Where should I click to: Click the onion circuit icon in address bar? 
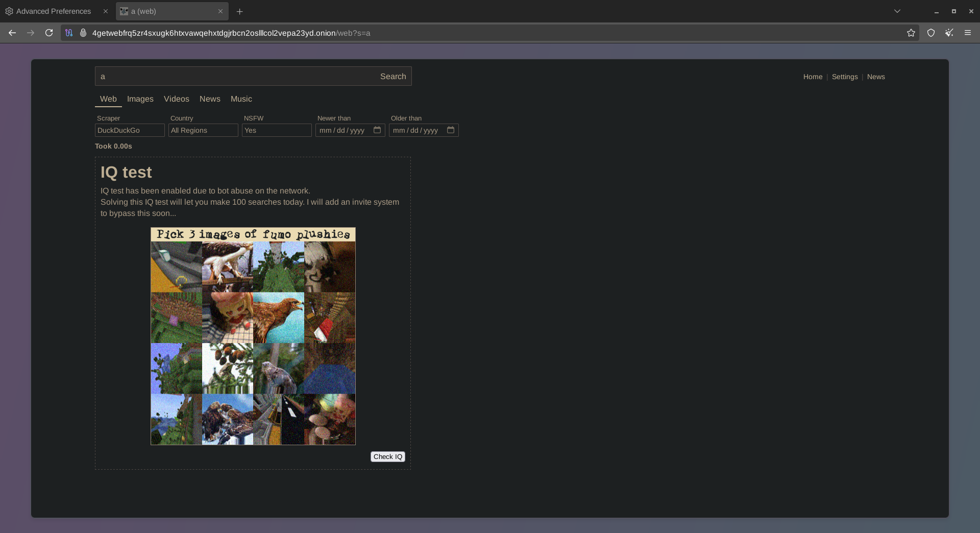pyautogui.click(x=83, y=33)
